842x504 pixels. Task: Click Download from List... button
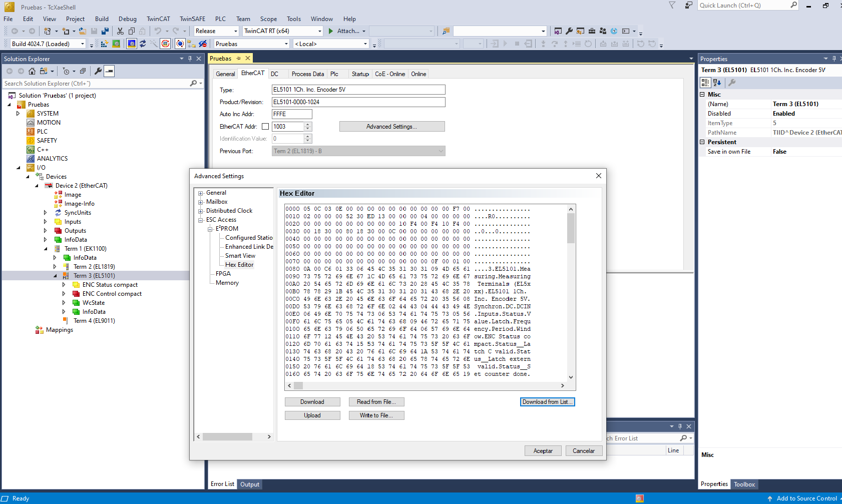pos(548,402)
